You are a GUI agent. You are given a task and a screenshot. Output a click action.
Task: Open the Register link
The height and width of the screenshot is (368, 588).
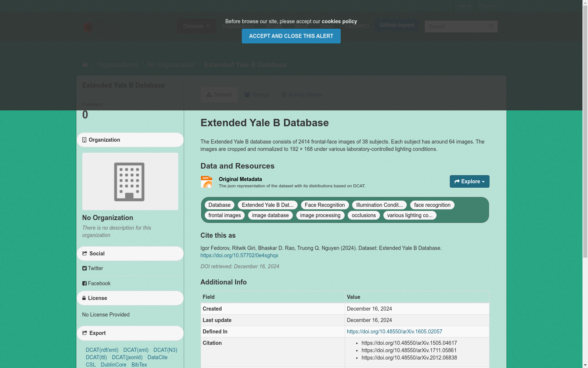click(x=488, y=6)
